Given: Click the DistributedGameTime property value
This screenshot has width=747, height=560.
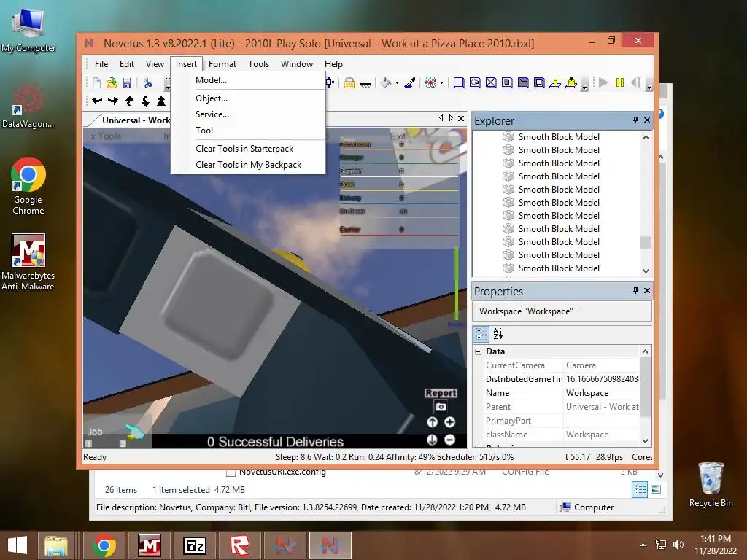Looking at the screenshot, I should [602, 379].
